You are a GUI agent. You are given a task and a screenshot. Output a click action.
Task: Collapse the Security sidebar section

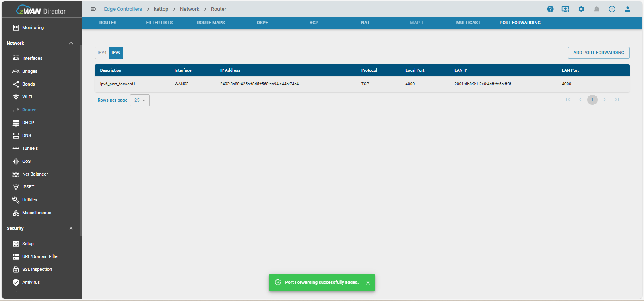(71, 228)
